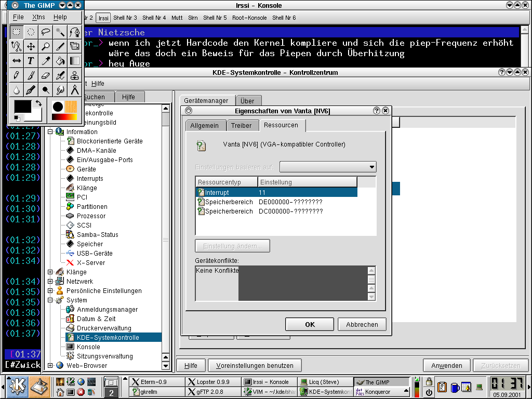Image resolution: width=532 pixels, height=399 pixels.
Task: Pick the Ink pen tool in GIMP
Action: pyautogui.click(x=31, y=90)
